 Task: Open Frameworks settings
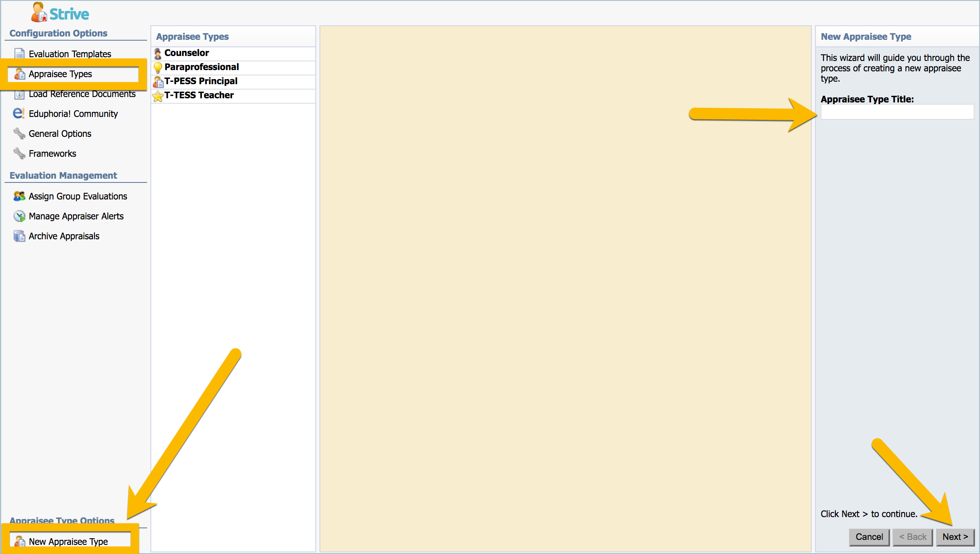pyautogui.click(x=52, y=153)
